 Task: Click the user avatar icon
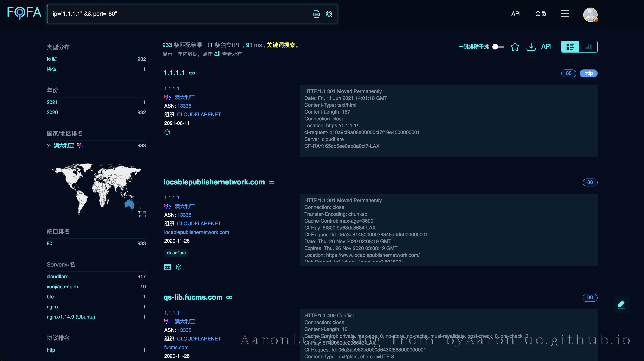[590, 15]
